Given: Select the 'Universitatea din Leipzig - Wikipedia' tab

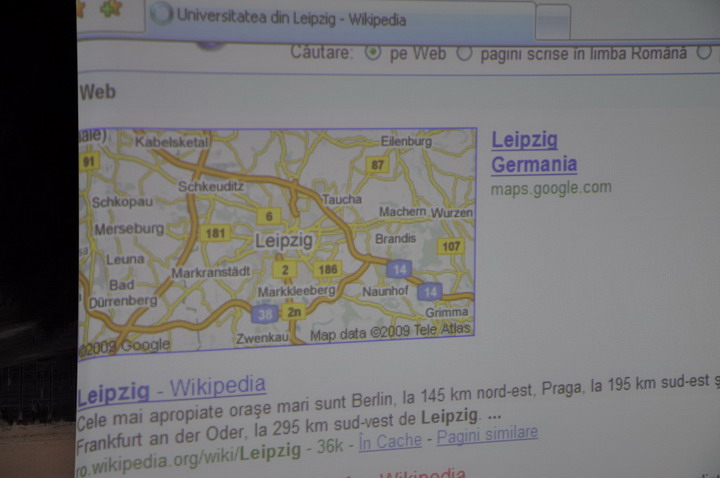Looking at the screenshot, I should [x=341, y=20].
